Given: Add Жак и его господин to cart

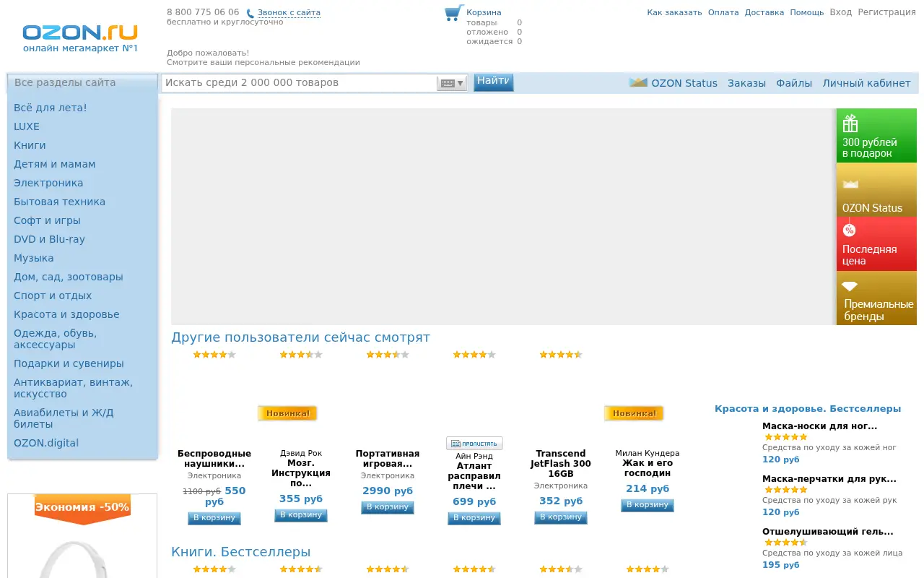Looking at the screenshot, I should coord(648,505).
